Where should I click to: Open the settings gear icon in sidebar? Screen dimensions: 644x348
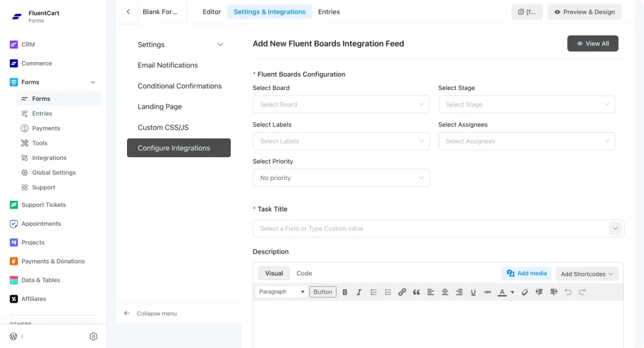point(93,336)
